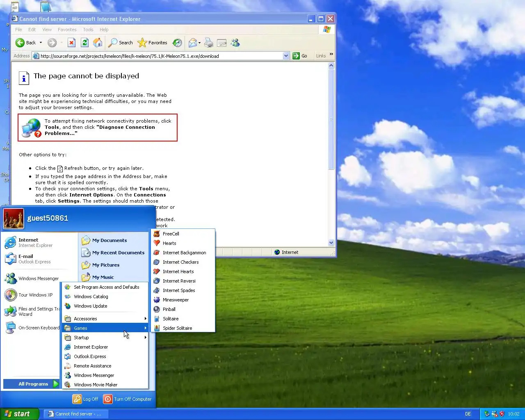Launch Solitaire from Games submenu
This screenshot has height=420, width=525.
pyautogui.click(x=183, y=319)
